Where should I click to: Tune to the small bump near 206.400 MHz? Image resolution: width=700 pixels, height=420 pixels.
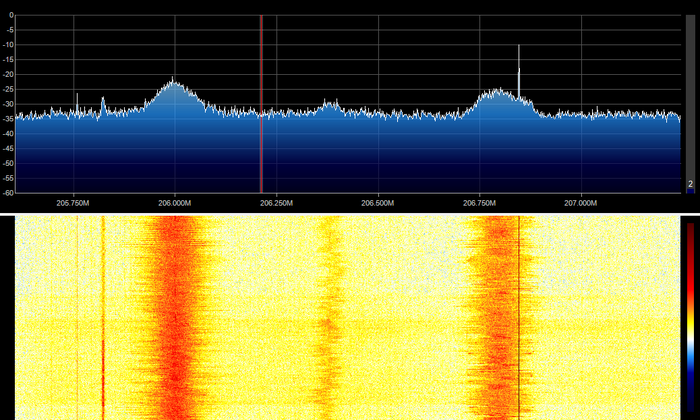point(332,103)
